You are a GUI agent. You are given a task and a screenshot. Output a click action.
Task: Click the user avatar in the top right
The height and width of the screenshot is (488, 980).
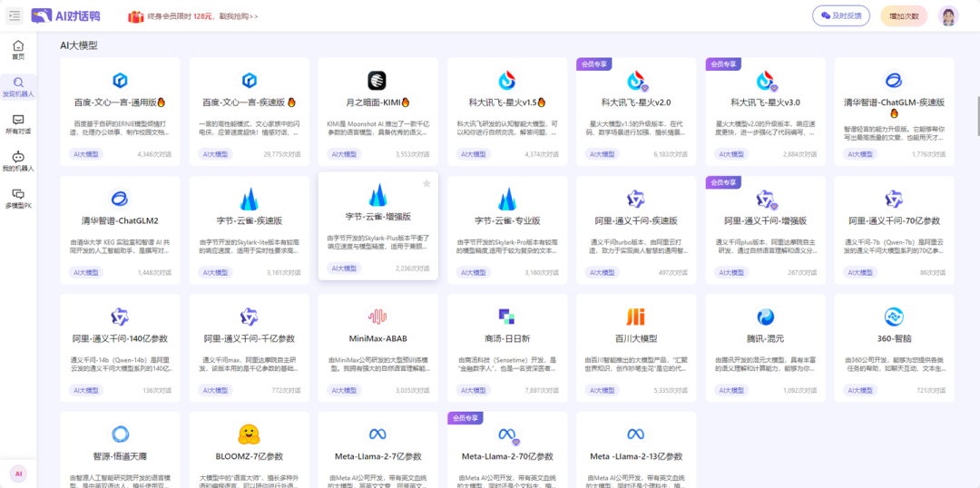(948, 16)
